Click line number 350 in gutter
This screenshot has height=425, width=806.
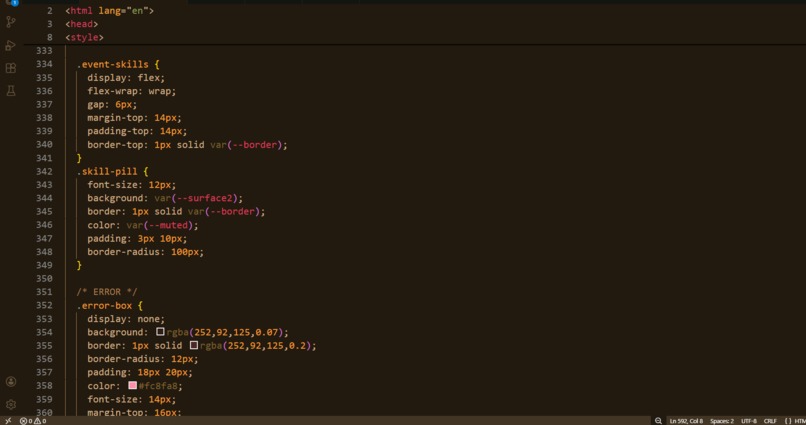[44, 279]
